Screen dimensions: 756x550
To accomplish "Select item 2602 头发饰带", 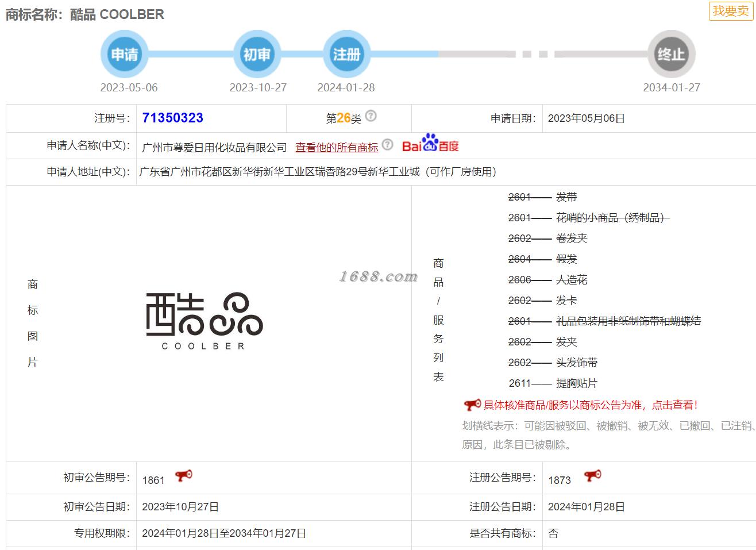I will click(553, 363).
